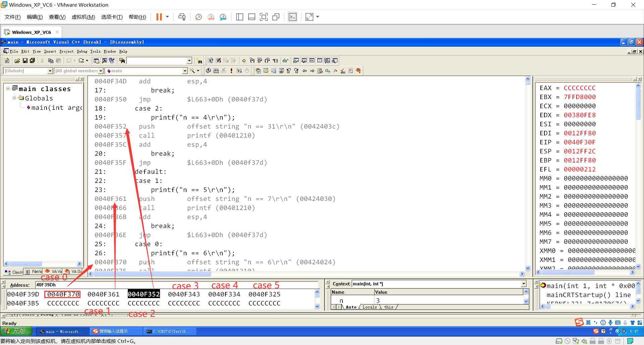
Task: Open the Project menu in VC6
Action: [x=66, y=51]
